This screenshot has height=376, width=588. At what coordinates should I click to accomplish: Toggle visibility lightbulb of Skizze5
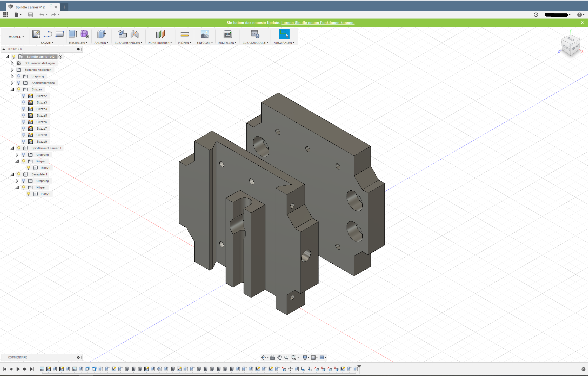click(x=23, y=115)
